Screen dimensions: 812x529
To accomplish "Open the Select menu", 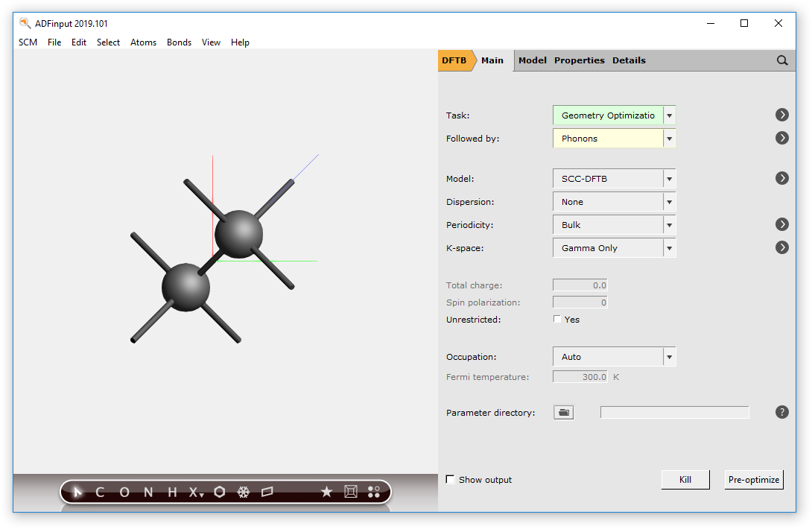I will point(108,42).
